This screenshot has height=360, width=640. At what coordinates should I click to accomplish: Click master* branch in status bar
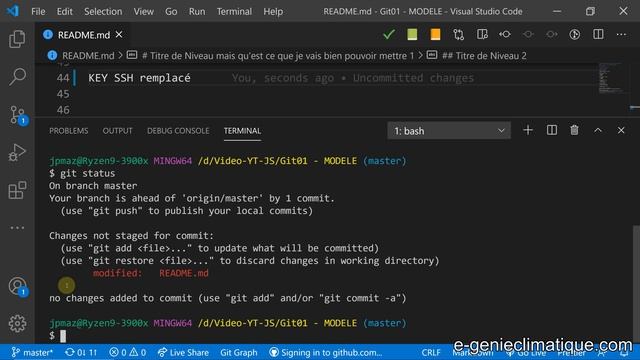[x=32, y=352]
